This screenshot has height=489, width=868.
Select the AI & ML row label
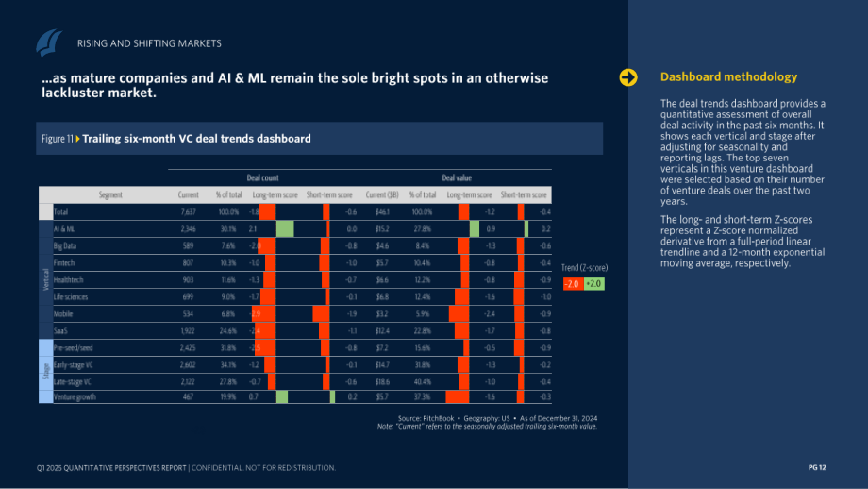64,228
